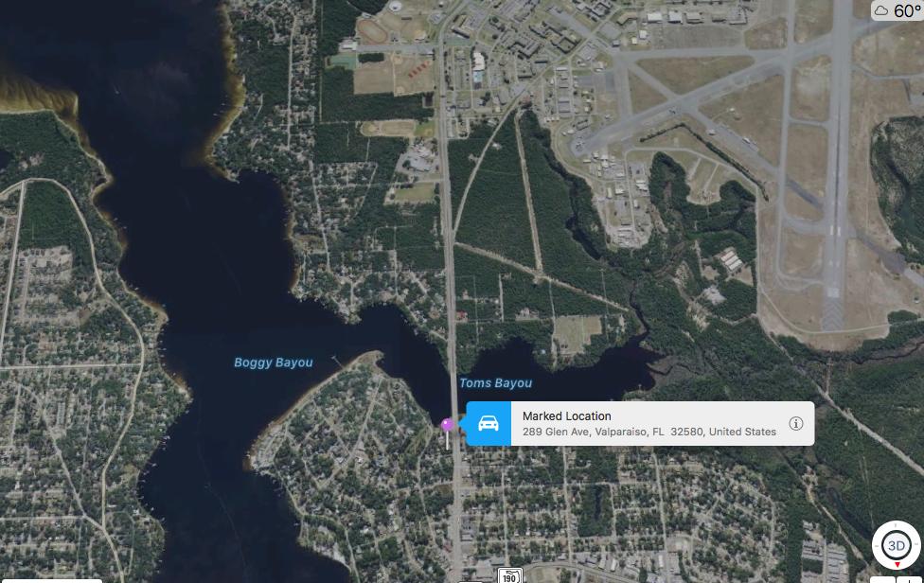Click the blue car directions icon
The width and height of the screenshot is (924, 583).
(x=489, y=423)
